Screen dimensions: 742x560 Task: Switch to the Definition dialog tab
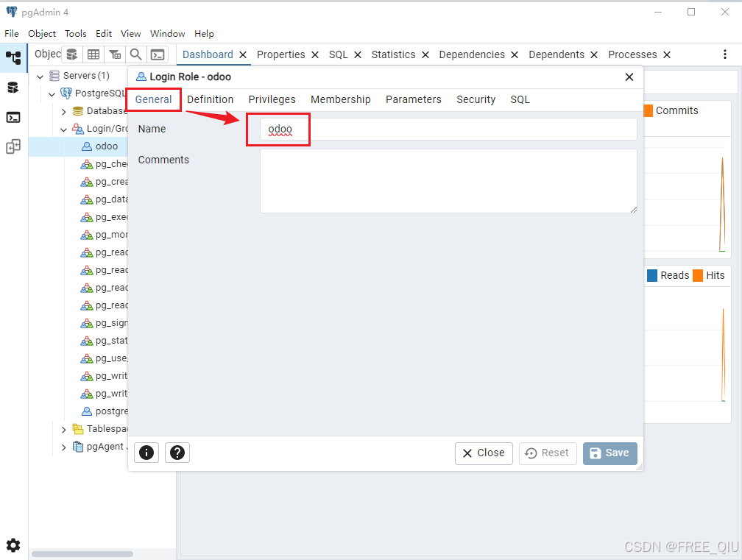pyautogui.click(x=210, y=99)
